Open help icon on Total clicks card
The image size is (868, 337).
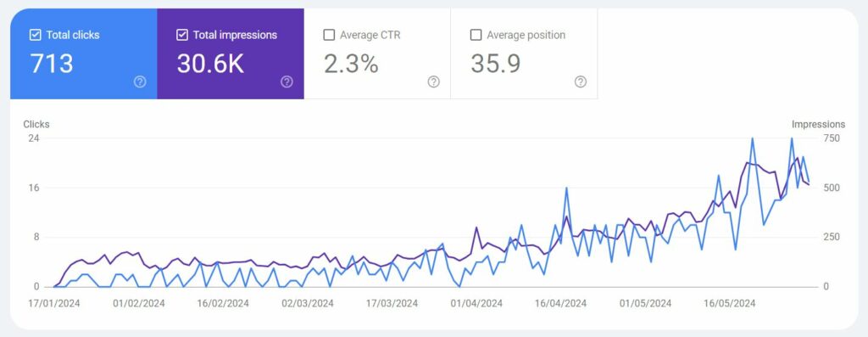tap(140, 82)
